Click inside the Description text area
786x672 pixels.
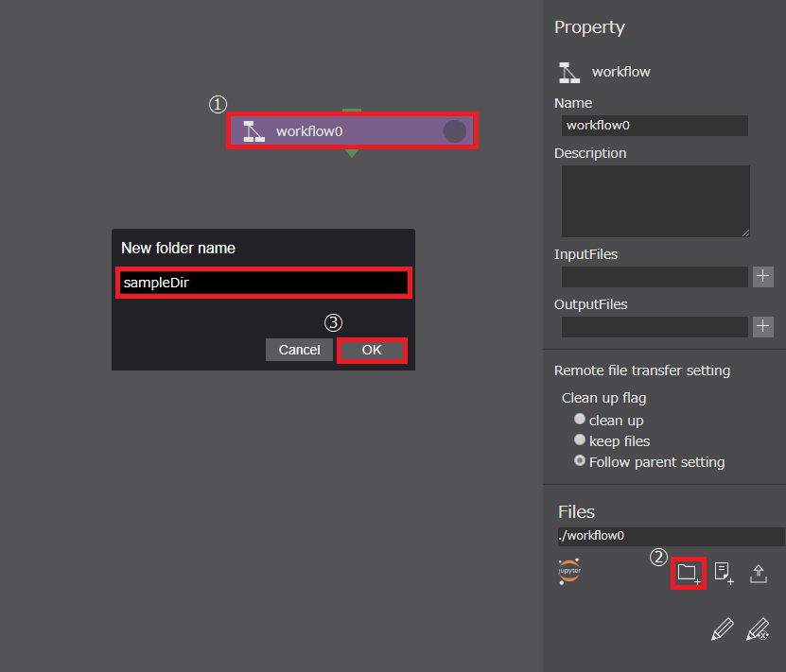click(655, 200)
